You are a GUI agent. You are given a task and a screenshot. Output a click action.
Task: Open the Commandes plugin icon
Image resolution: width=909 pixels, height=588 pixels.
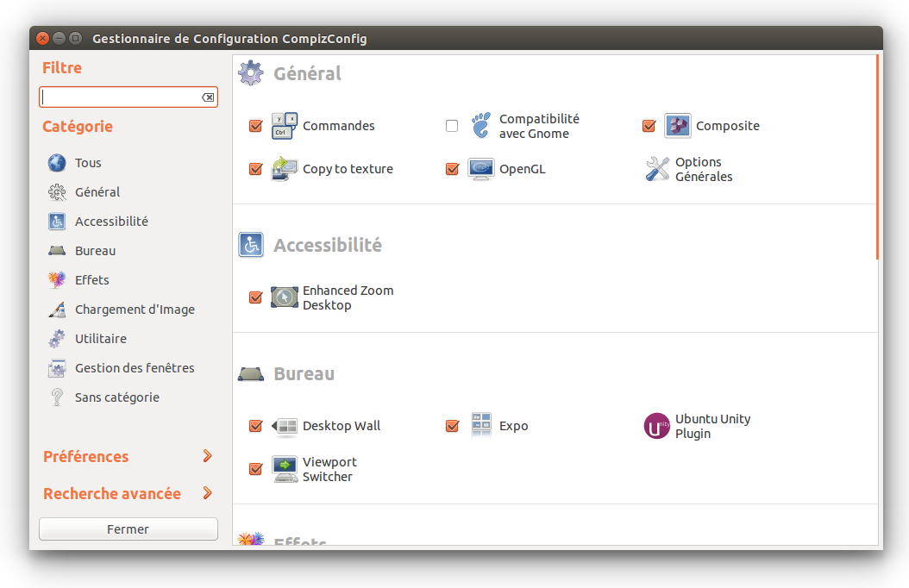coord(284,126)
